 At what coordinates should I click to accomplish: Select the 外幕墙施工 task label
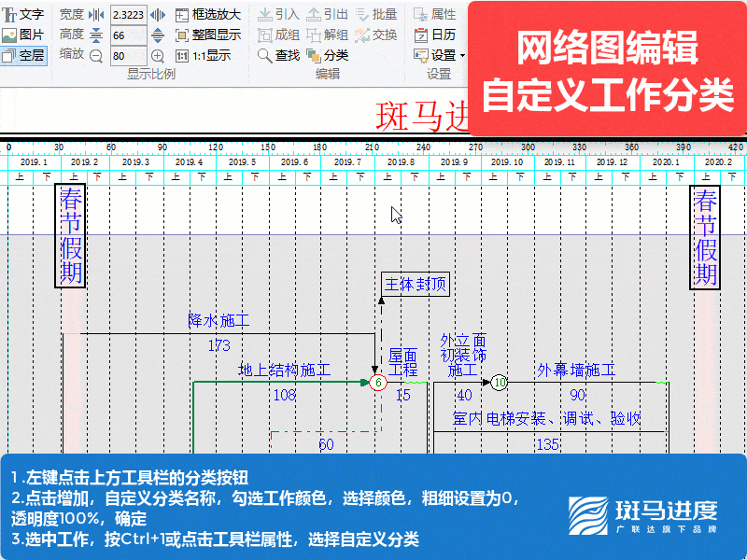click(576, 370)
